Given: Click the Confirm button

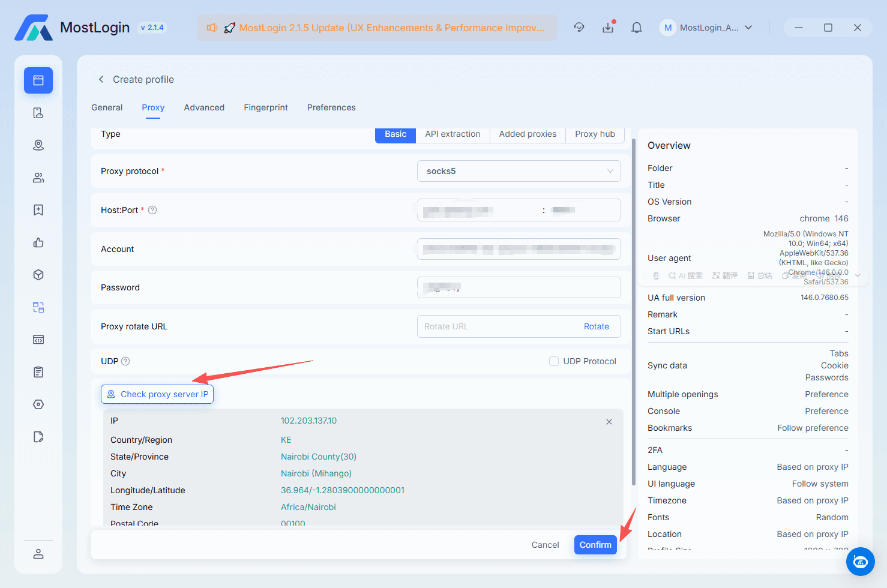Looking at the screenshot, I should pyautogui.click(x=595, y=545).
